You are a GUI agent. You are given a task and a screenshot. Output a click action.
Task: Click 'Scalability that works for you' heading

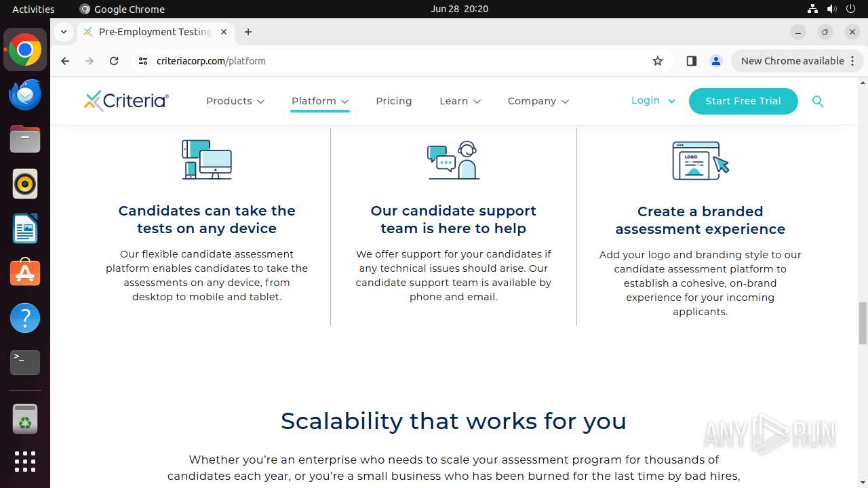pyautogui.click(x=454, y=421)
